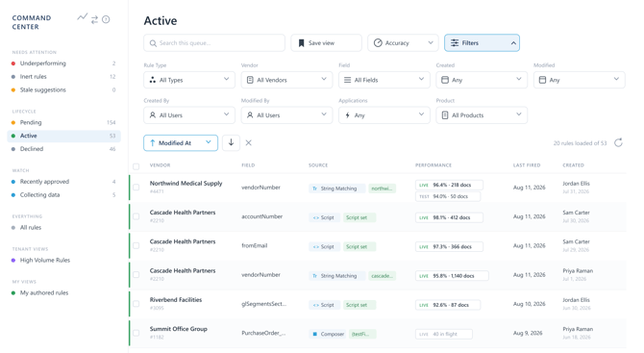Collapse the Filters panel
Screen dimensions: 644x353
click(x=482, y=42)
